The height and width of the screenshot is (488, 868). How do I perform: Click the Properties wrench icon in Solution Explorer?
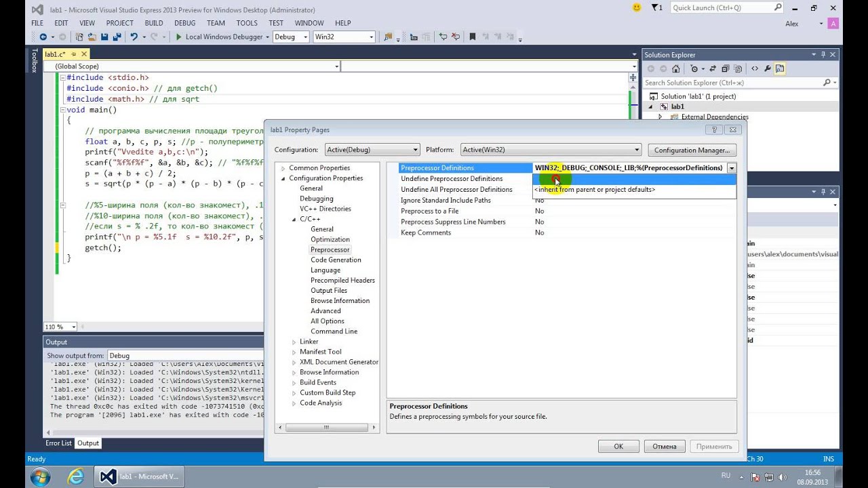[x=768, y=68]
